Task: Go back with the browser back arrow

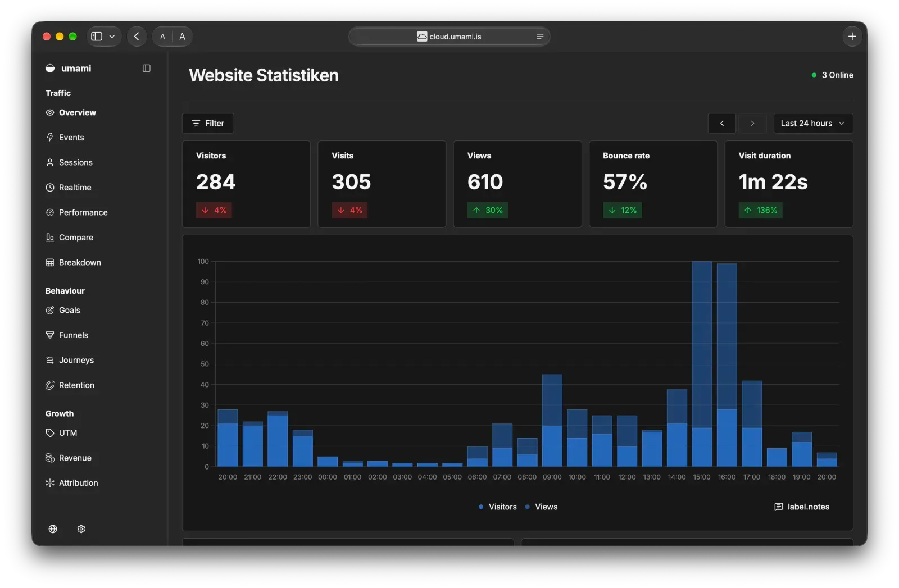Action: (137, 37)
